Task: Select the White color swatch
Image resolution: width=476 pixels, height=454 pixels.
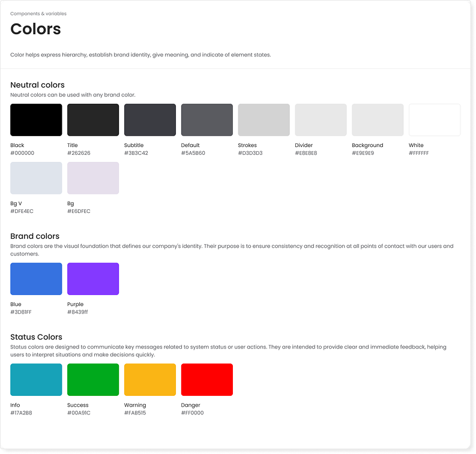Action: [x=435, y=120]
